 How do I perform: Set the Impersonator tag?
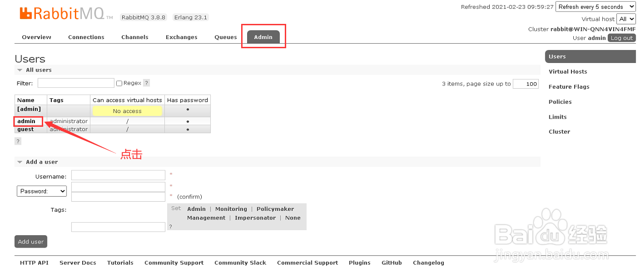pos(255,218)
